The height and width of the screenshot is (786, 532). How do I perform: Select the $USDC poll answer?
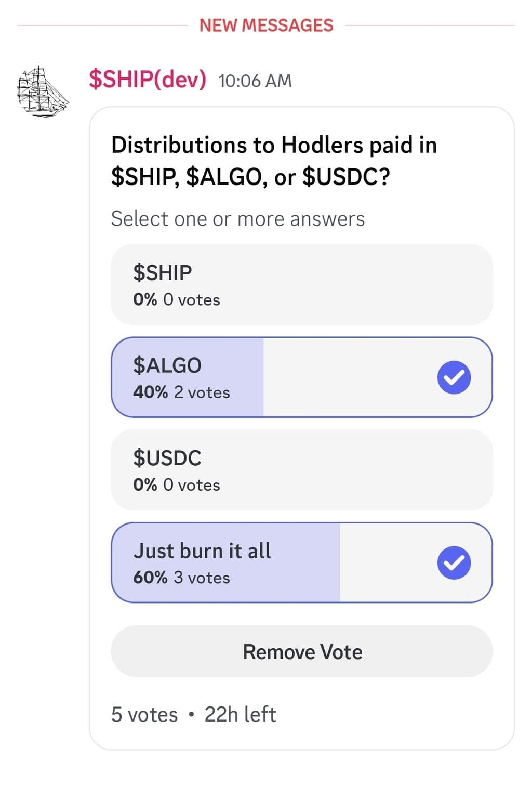pos(301,470)
